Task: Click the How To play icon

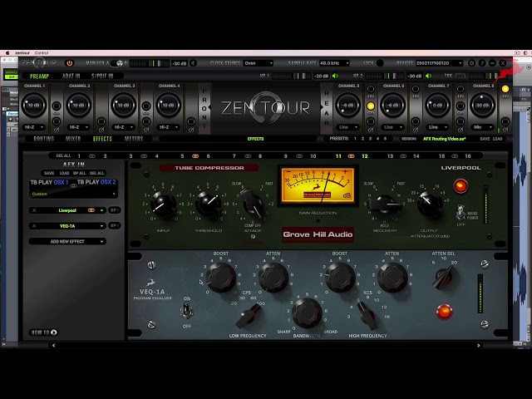Action: point(53,332)
